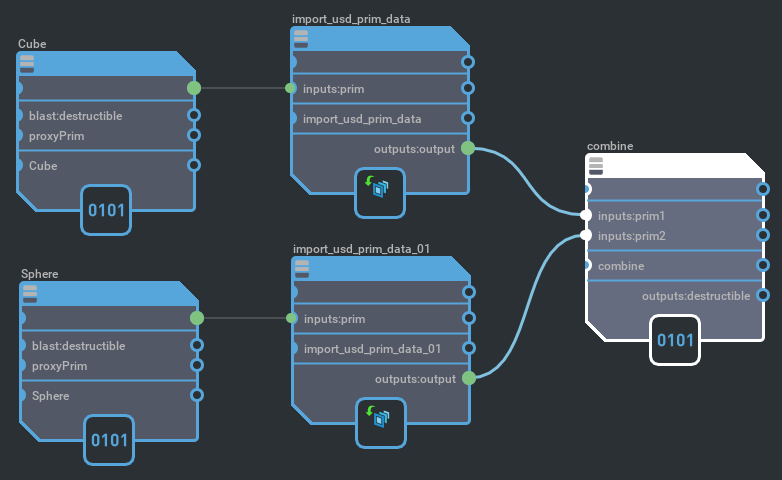Collapse the Cube node using its header icon
The height and width of the screenshot is (480, 782).
point(27,64)
